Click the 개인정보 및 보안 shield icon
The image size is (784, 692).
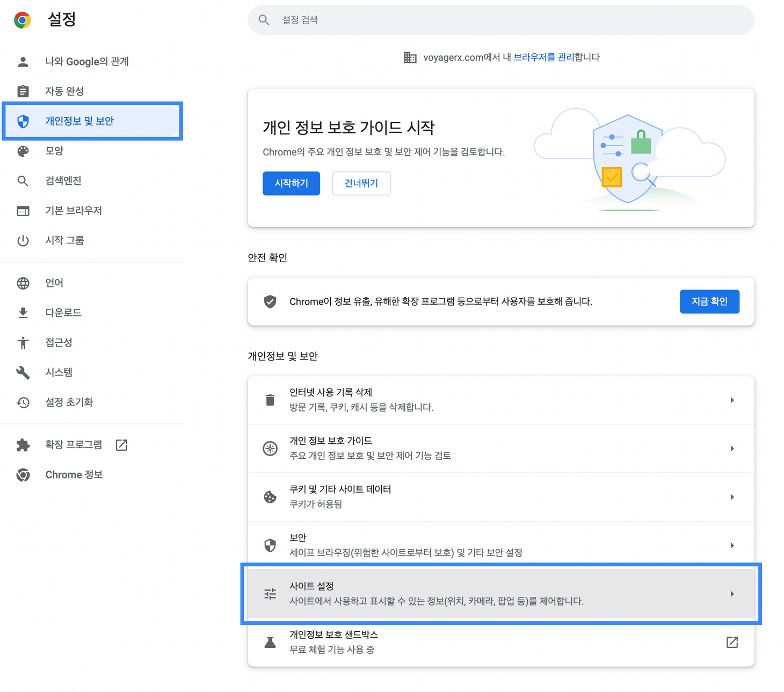[x=24, y=121]
